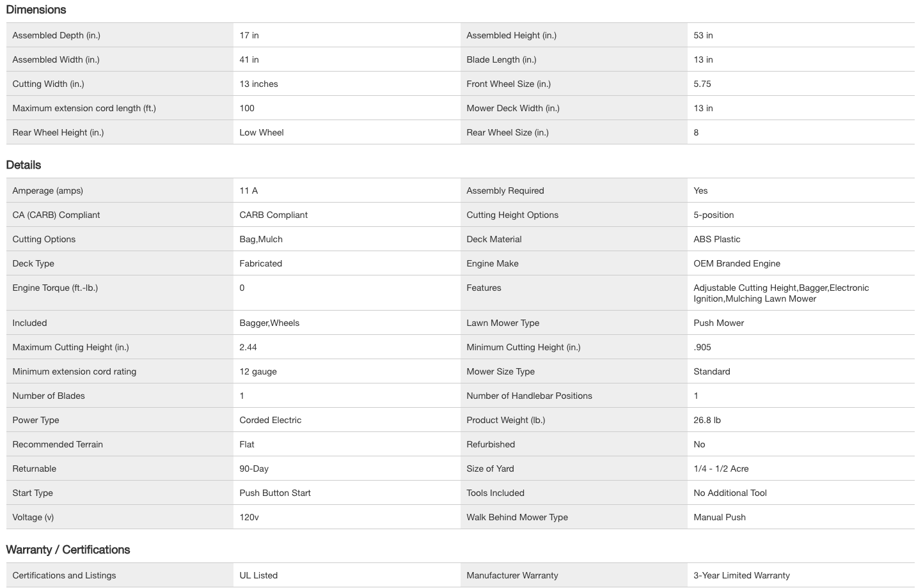Click the Front Wheel Size value 5.75
The width and height of the screenshot is (916, 588).
point(702,84)
